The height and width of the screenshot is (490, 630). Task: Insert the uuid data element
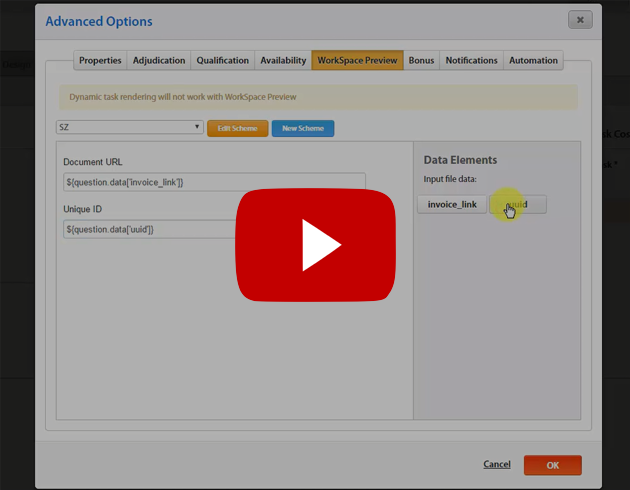click(518, 204)
